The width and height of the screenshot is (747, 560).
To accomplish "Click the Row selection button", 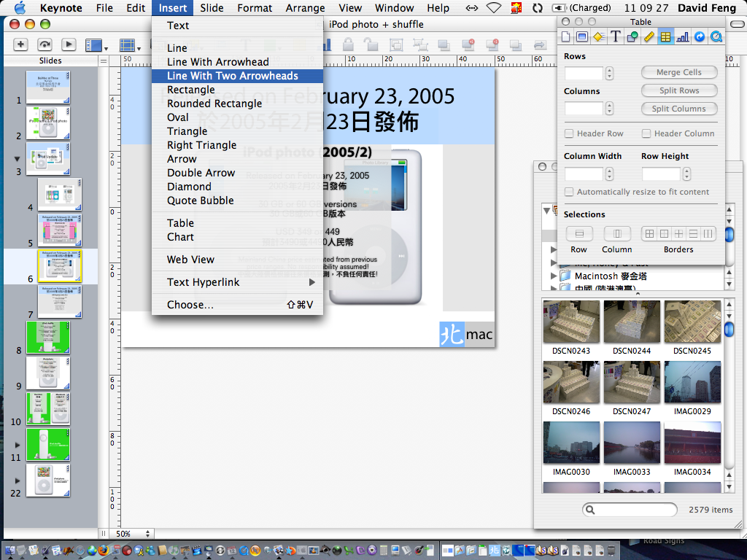I will pyautogui.click(x=579, y=233).
